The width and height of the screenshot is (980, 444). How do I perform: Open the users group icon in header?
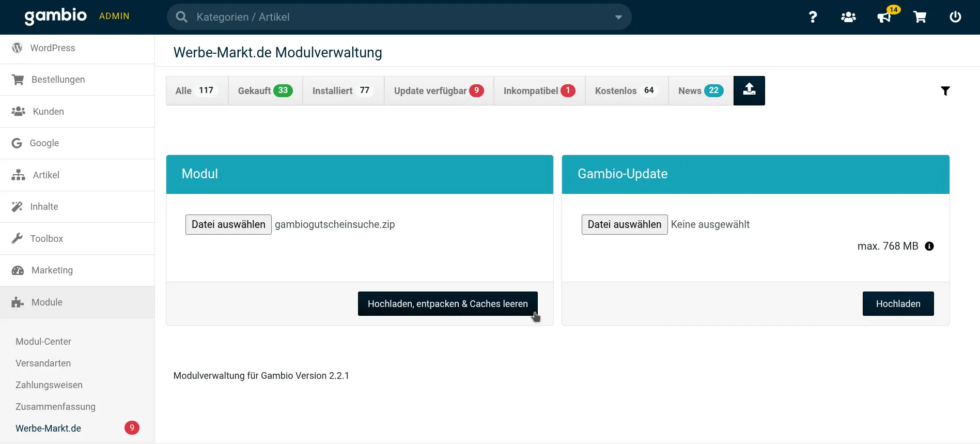pyautogui.click(x=848, y=17)
